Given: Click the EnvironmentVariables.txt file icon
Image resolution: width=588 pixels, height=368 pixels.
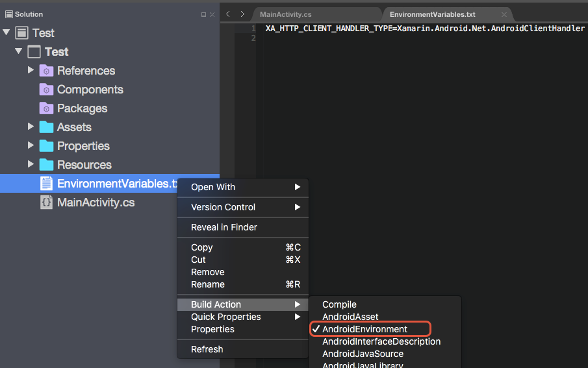Looking at the screenshot, I should pos(46,183).
